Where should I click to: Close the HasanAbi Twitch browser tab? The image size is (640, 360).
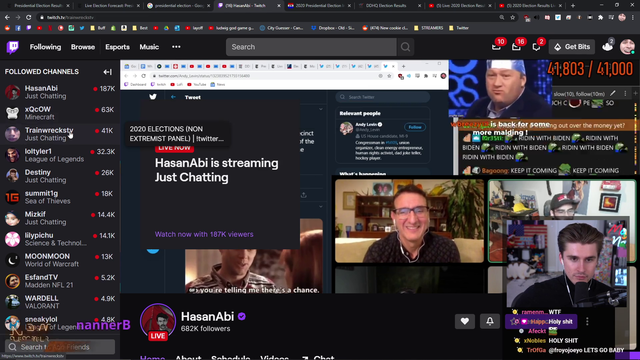279,6
